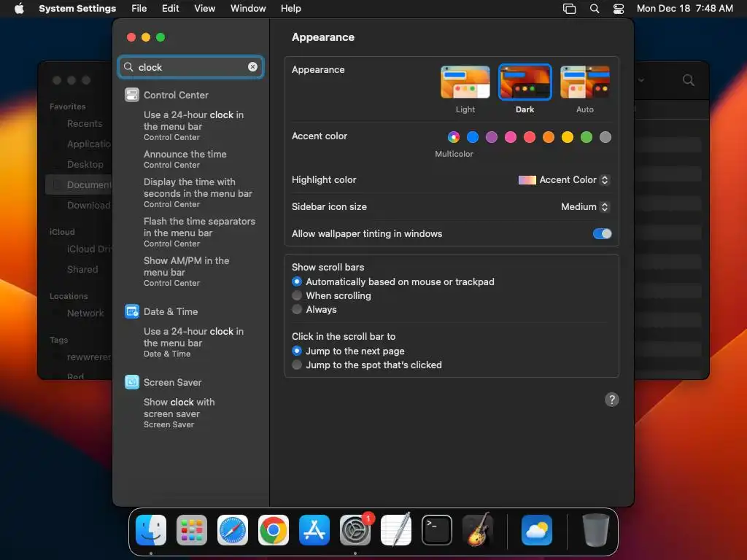Image resolution: width=747 pixels, height=560 pixels.
Task: Clear the clock search text
Action: click(252, 67)
